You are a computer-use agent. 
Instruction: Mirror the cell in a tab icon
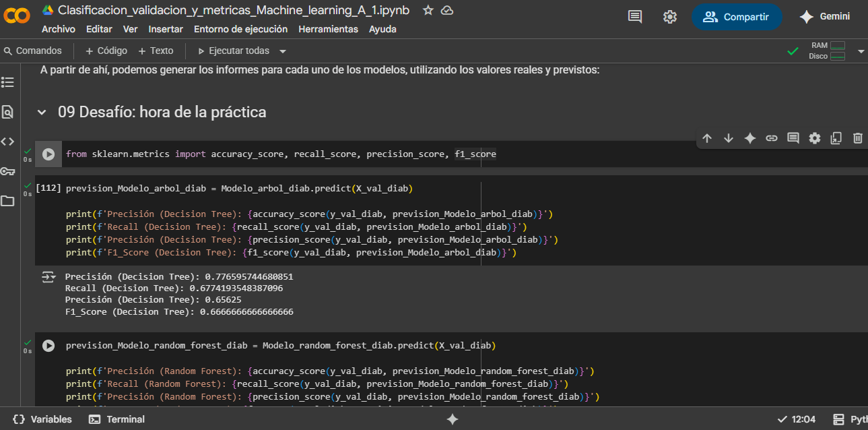point(836,138)
